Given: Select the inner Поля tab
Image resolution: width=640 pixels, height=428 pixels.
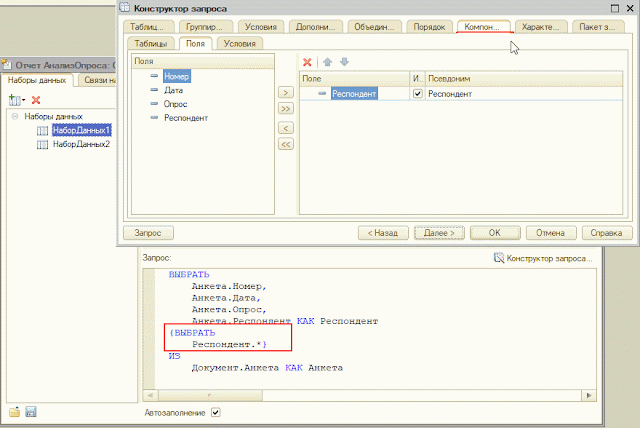Looking at the screenshot, I should [x=196, y=43].
